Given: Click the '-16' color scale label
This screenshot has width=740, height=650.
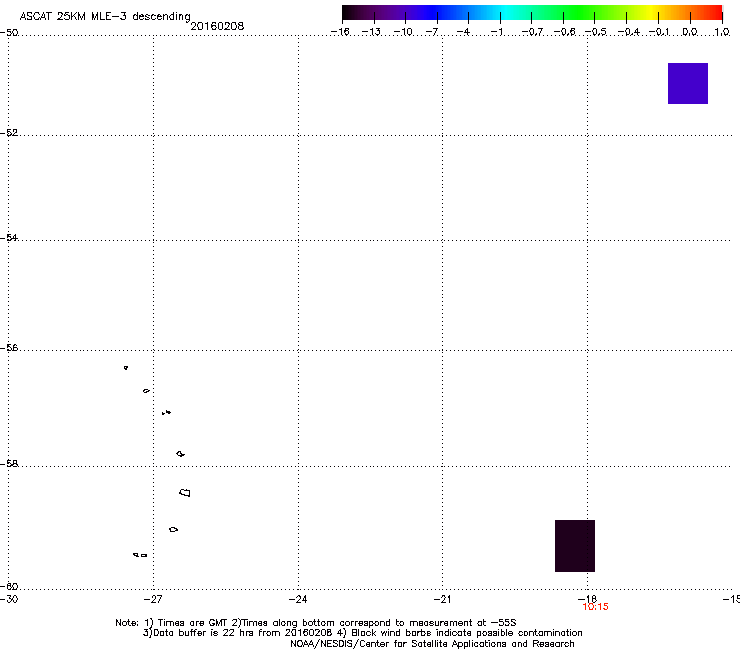Looking at the screenshot, I should [x=340, y=32].
